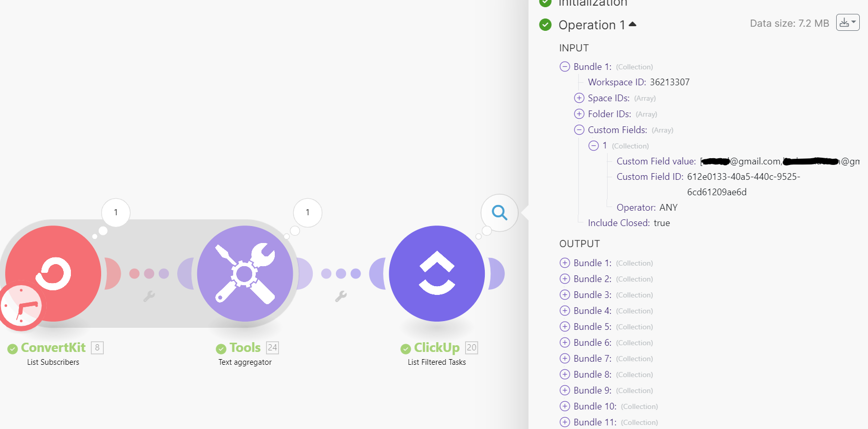
Task: Expand output Bundle 9
Action: tap(565, 390)
